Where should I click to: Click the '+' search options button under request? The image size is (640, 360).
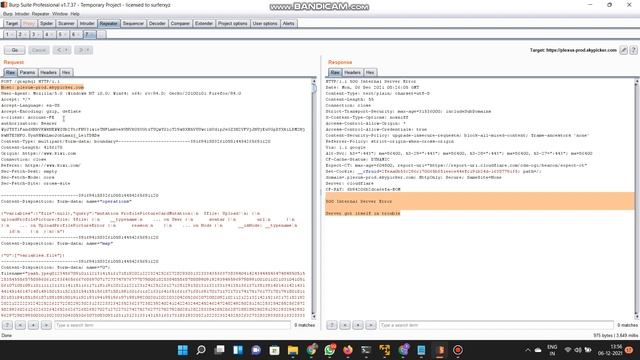point(33,325)
